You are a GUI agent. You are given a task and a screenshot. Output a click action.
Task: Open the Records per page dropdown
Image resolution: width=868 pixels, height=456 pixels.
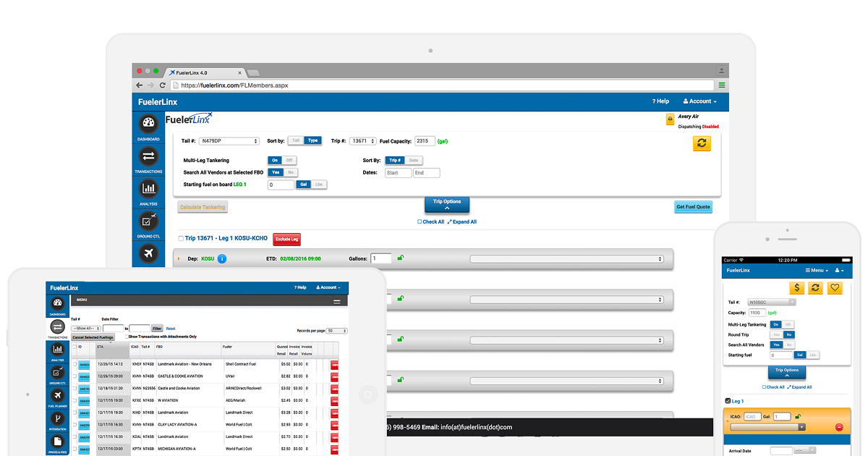point(336,331)
